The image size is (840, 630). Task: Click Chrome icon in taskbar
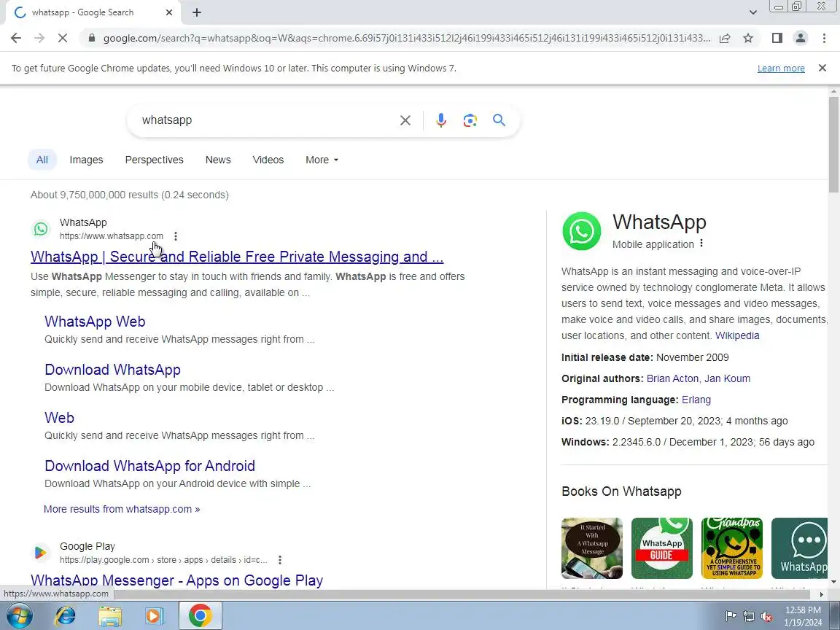click(x=200, y=615)
